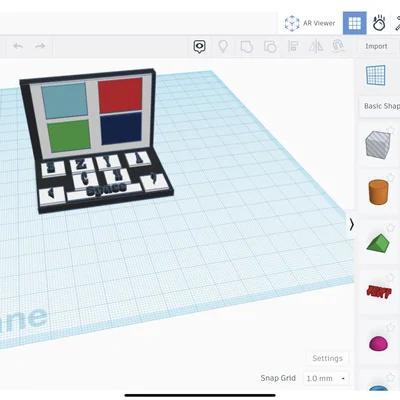Image resolution: width=400 pixels, height=400 pixels.
Task: Favorite the Roof shape star
Action: tap(390, 228)
